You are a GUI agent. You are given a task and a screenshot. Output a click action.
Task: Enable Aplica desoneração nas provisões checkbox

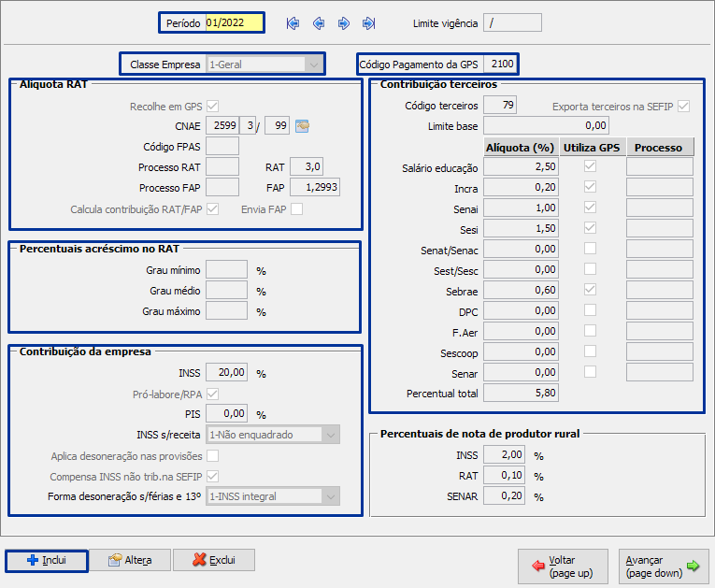coord(212,456)
